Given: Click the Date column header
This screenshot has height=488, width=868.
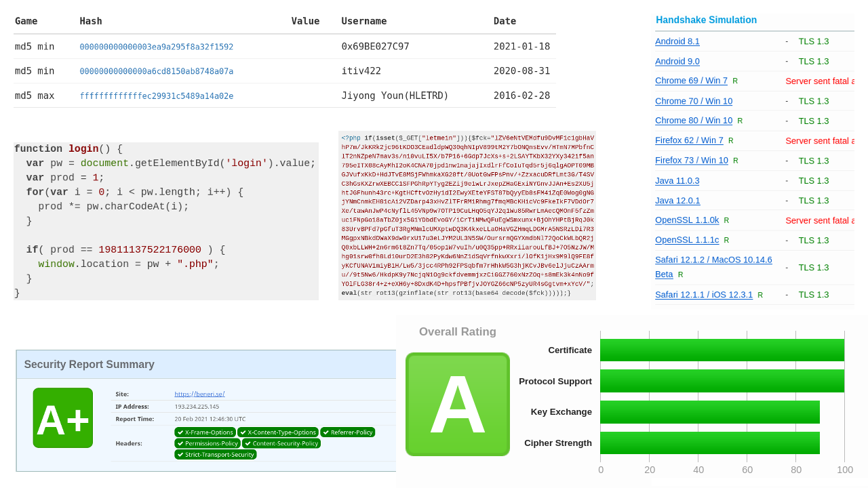Looking at the screenshot, I should click(x=505, y=21).
